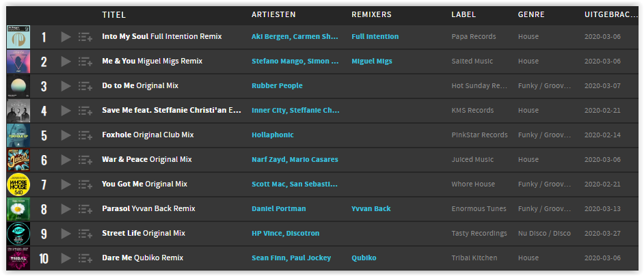Screen dimensions: 644x276
Task: Open artist Rubber People
Action: click(x=278, y=86)
